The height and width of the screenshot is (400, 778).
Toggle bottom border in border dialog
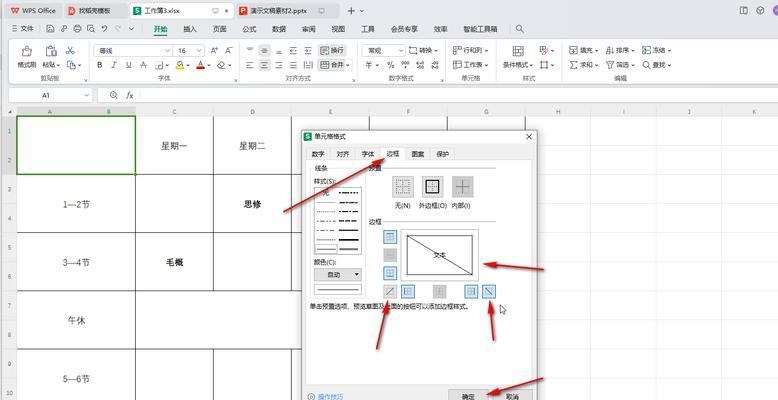point(390,273)
